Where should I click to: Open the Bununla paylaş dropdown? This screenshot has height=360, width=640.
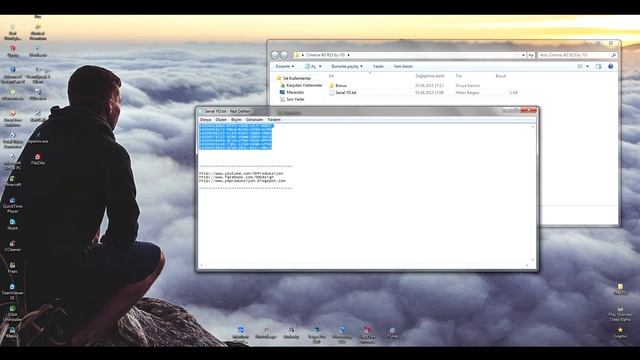click(x=347, y=66)
